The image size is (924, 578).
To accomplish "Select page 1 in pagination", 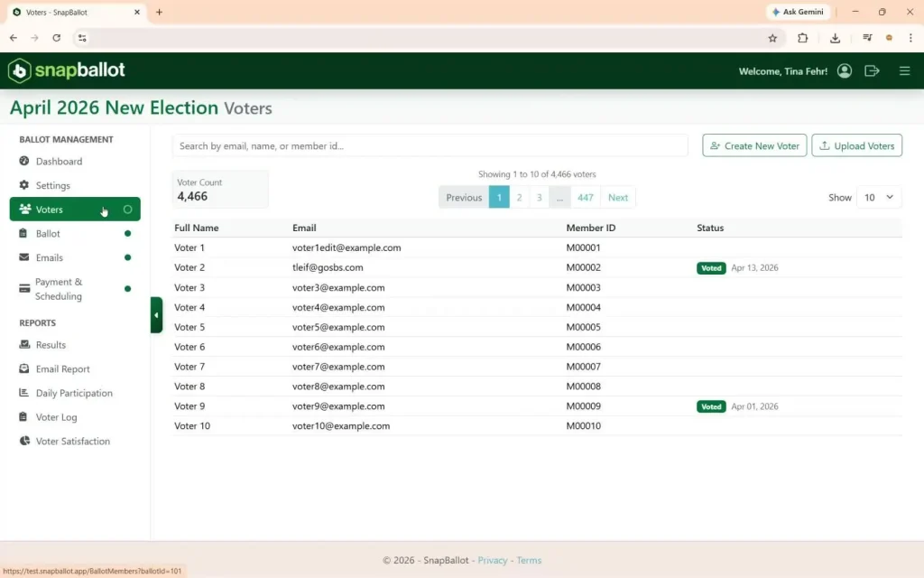I will point(499,197).
